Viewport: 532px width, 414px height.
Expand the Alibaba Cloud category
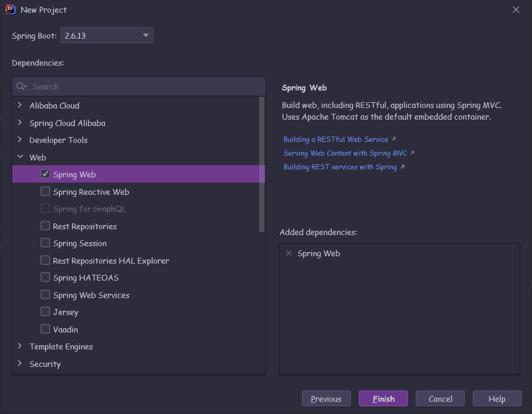(x=20, y=105)
